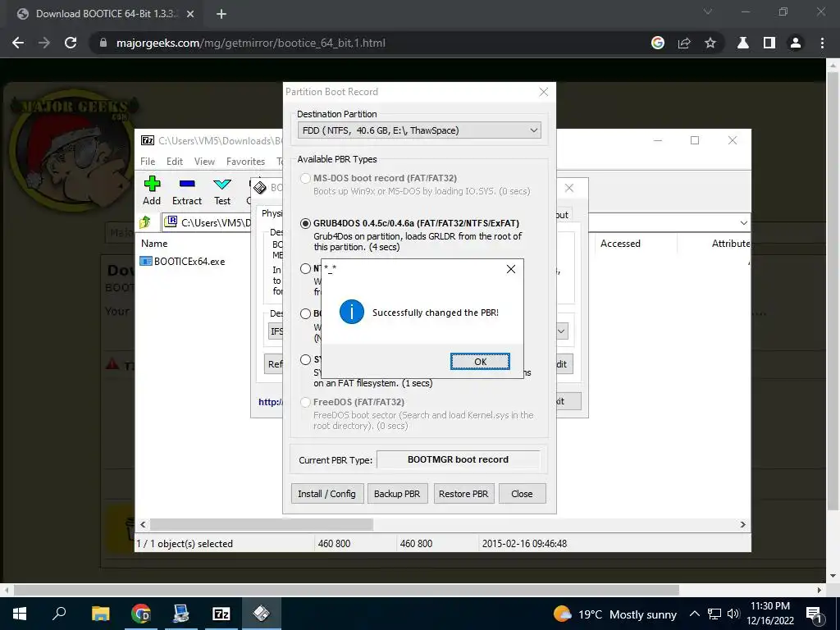Screen dimensions: 840x630
Task: Click OK in the success message dialog
Action: click(x=480, y=362)
